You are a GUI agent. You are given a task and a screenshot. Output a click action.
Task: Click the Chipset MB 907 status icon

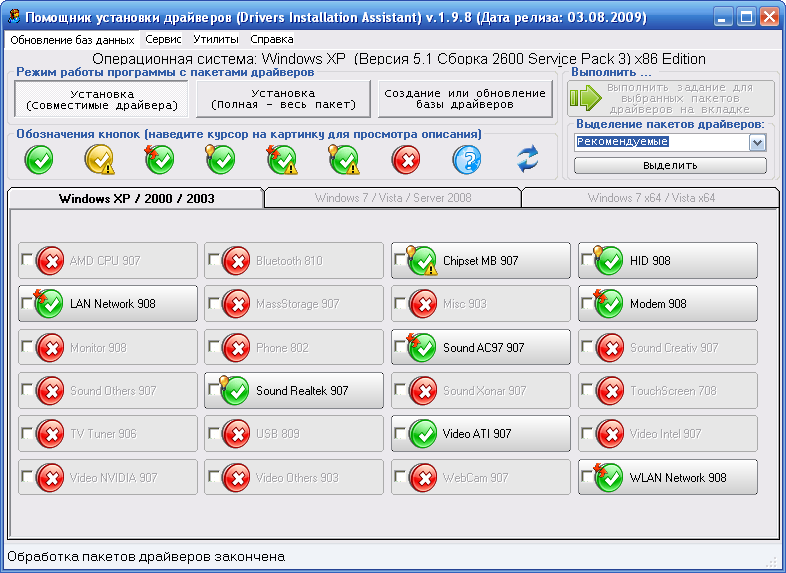422,261
